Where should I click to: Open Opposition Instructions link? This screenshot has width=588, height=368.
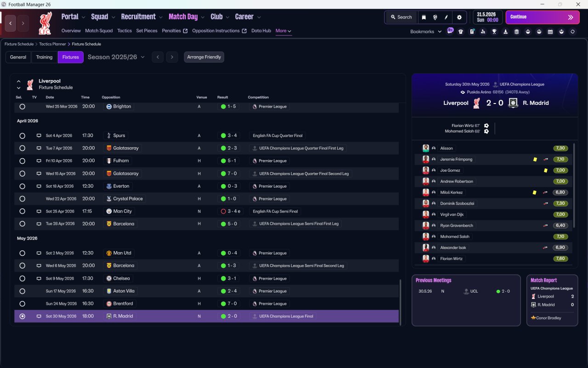tap(220, 31)
